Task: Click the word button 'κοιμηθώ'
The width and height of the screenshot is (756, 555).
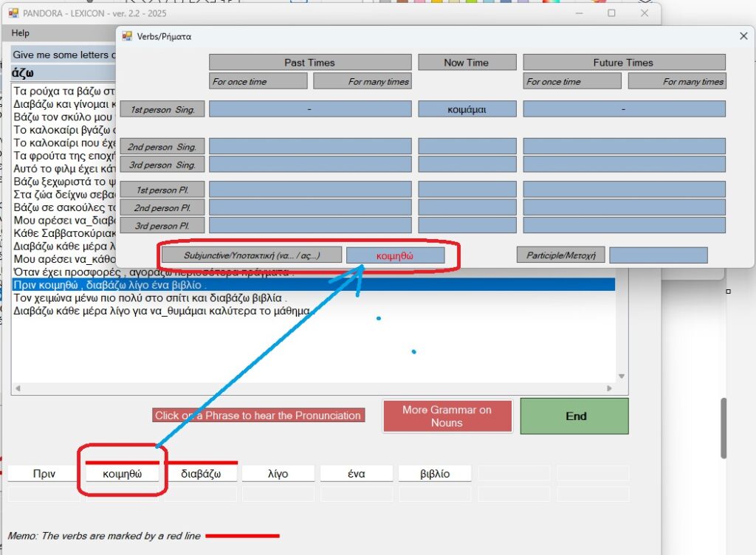Action: (122, 474)
